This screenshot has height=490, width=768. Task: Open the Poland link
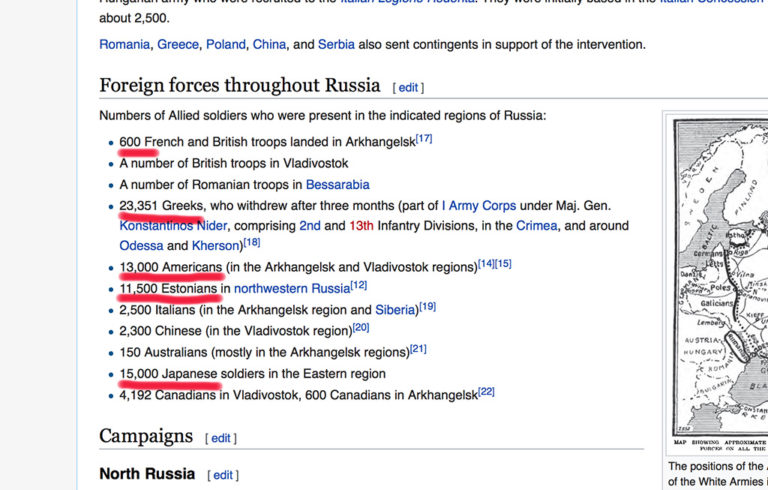pos(225,44)
